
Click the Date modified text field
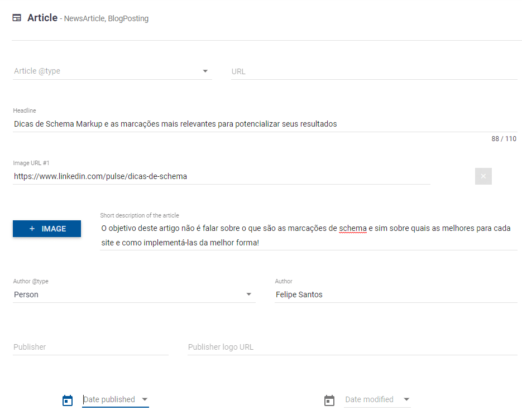tap(370, 399)
